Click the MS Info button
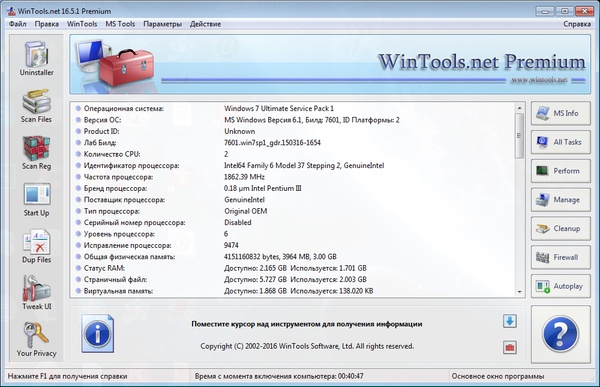Screen dimensions: 600x387 point(561,113)
